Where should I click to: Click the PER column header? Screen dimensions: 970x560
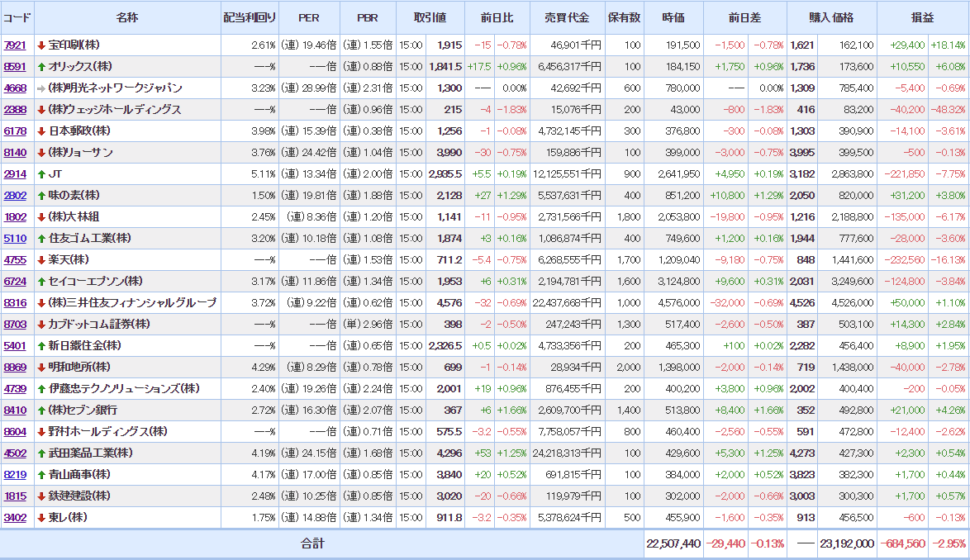coord(308,17)
